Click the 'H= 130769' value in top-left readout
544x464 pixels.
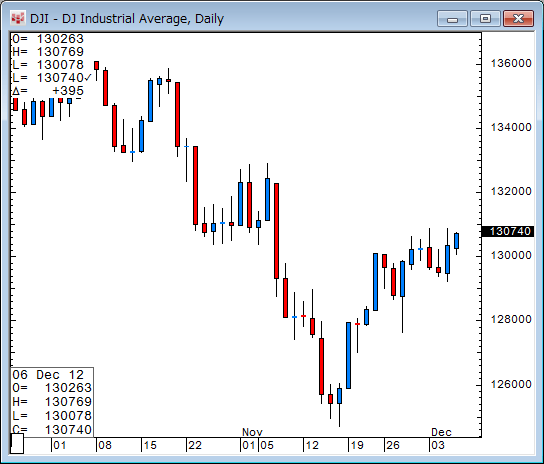pos(48,52)
